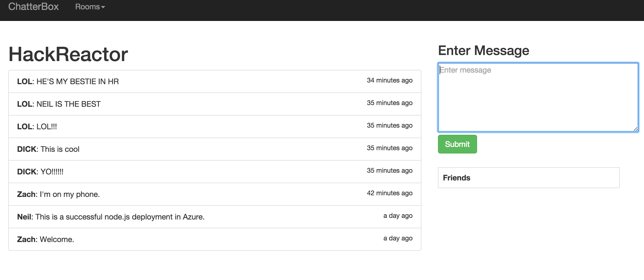Click the Friends panel header

(x=529, y=178)
